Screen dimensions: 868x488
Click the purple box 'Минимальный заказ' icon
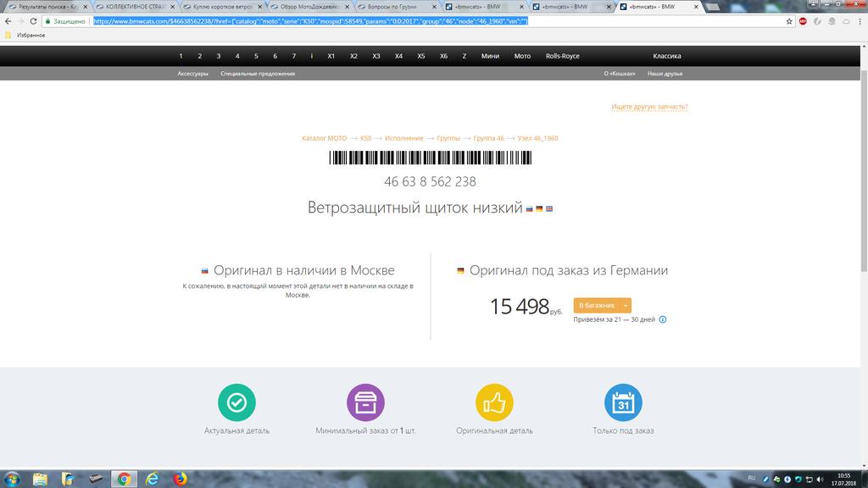click(x=365, y=403)
